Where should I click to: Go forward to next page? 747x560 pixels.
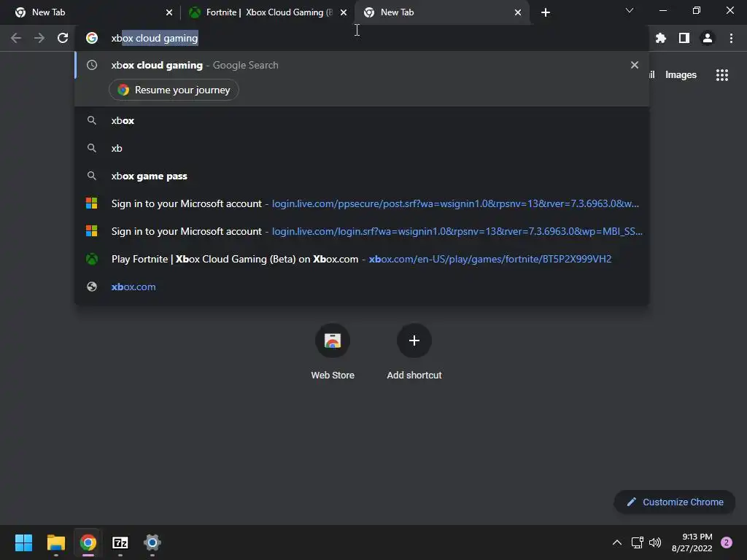pos(39,38)
